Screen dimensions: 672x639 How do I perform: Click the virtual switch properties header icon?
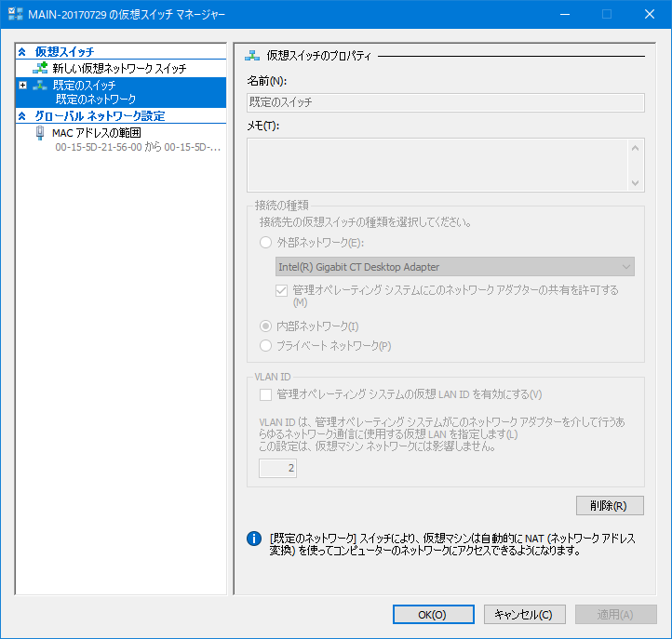tap(252, 55)
